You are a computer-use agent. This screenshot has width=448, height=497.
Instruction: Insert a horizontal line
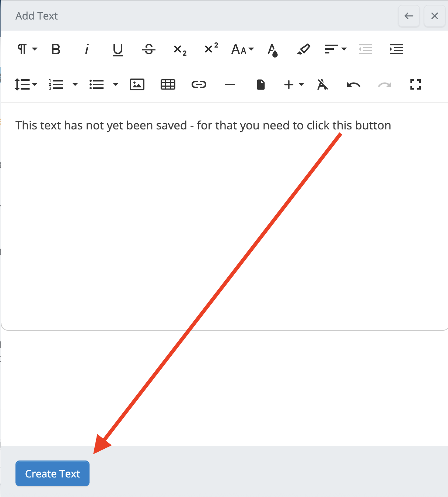tap(230, 84)
